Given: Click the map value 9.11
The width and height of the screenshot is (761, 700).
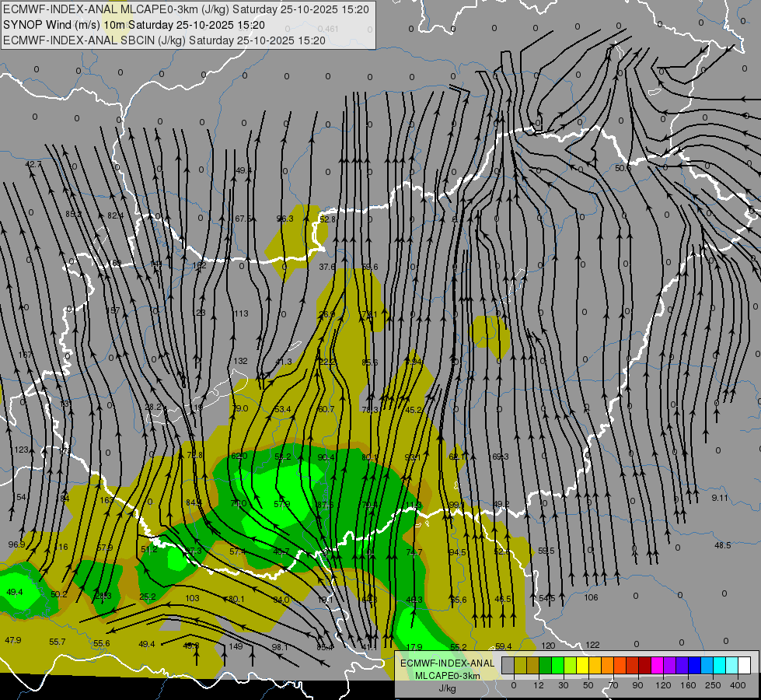Looking at the screenshot, I should [720, 498].
